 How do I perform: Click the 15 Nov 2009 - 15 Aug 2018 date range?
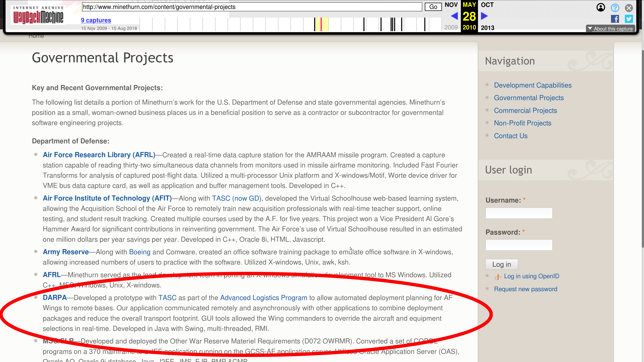pos(109,28)
